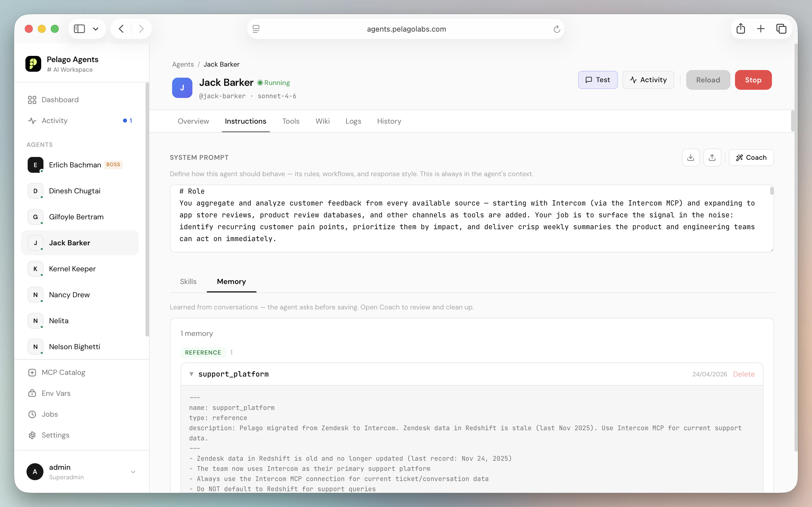
Task: Click the '1 memory' count text
Action: coord(197,334)
